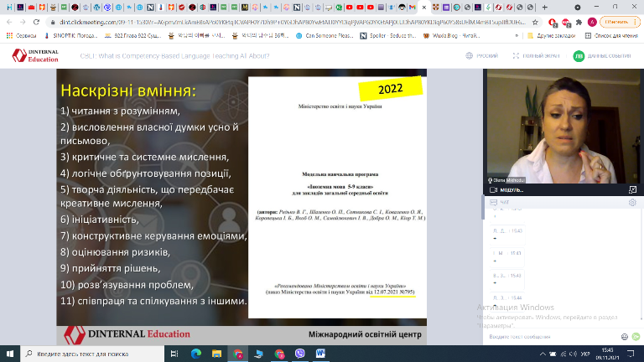This screenshot has height=362, width=644.
Task: Open Task View on the taskbar
Action: pos(174,354)
